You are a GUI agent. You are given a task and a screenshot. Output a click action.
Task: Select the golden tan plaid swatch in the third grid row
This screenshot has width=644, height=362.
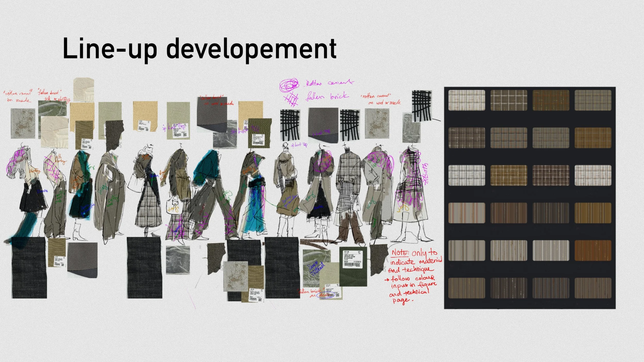(509, 175)
